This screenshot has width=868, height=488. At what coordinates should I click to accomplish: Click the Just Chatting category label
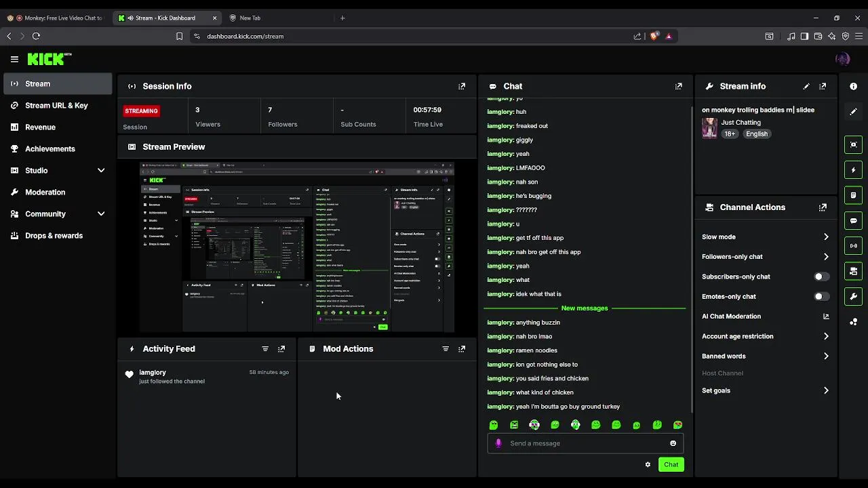pyautogui.click(x=741, y=123)
